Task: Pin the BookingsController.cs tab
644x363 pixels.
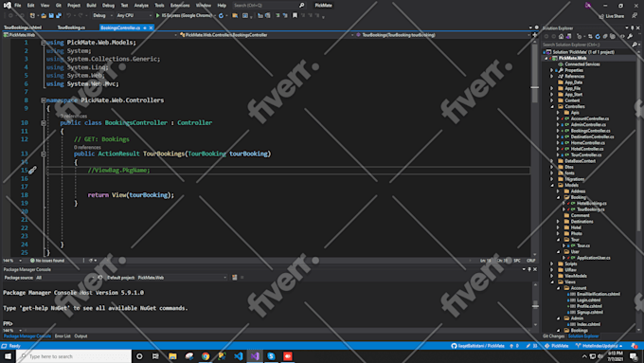Action: click(145, 27)
